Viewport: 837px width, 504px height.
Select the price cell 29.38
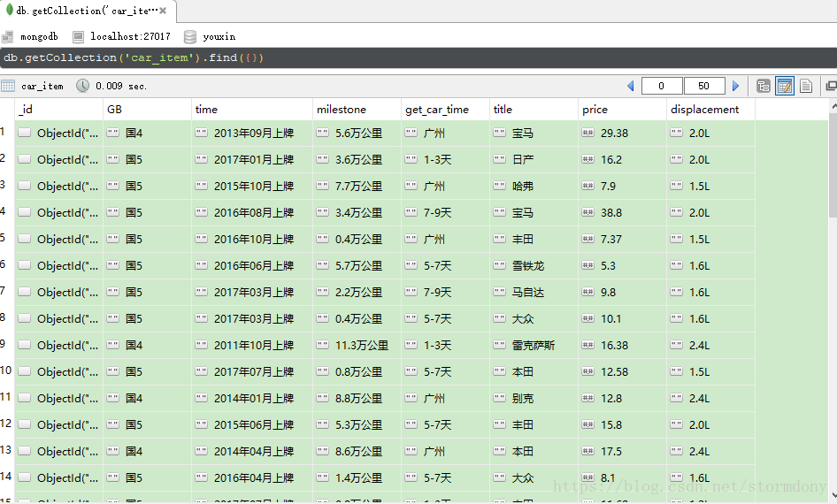coord(622,134)
